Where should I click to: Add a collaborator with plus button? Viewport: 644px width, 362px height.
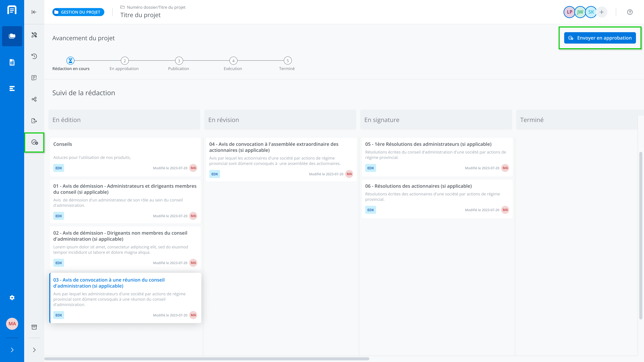602,12
